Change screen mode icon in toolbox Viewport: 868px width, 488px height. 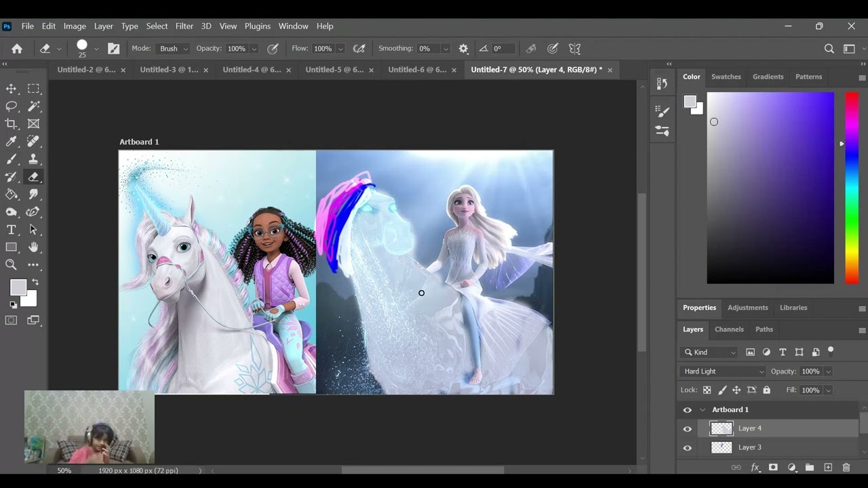click(33, 320)
